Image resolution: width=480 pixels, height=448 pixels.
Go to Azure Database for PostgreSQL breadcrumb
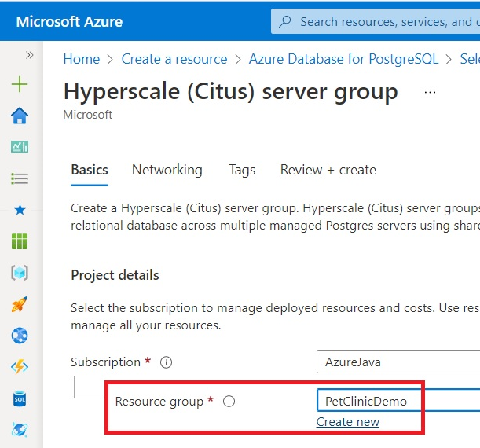click(x=343, y=59)
